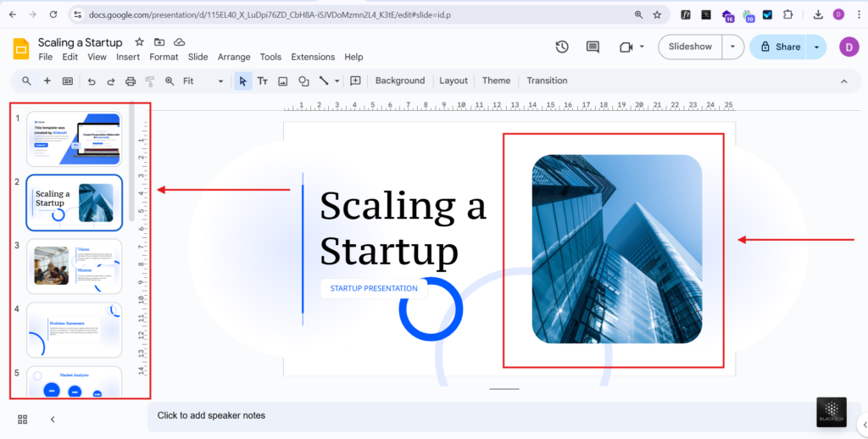Expand video call options arrow

643,47
